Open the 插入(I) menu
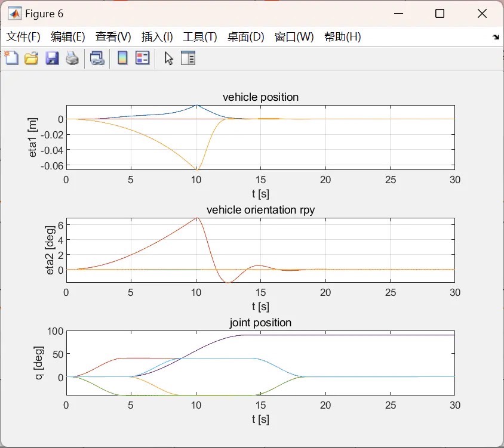 (x=157, y=36)
